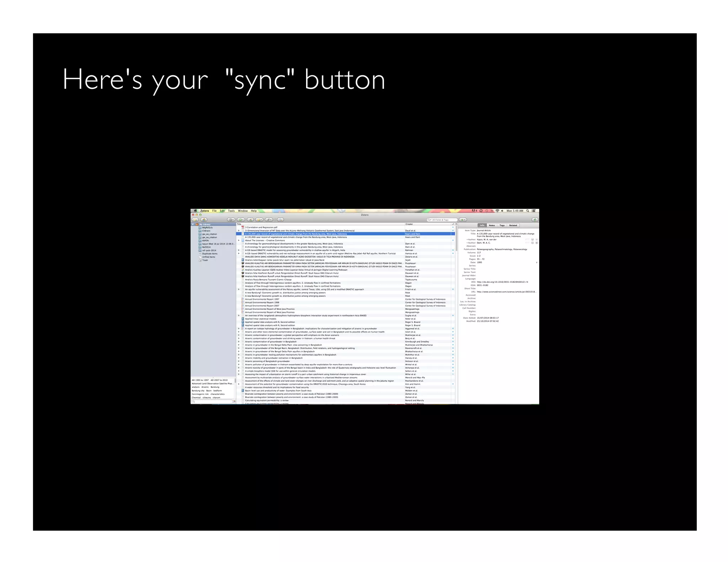Open the green Locate arrow dropdown
The height and width of the screenshot is (562, 728).
(462, 220)
